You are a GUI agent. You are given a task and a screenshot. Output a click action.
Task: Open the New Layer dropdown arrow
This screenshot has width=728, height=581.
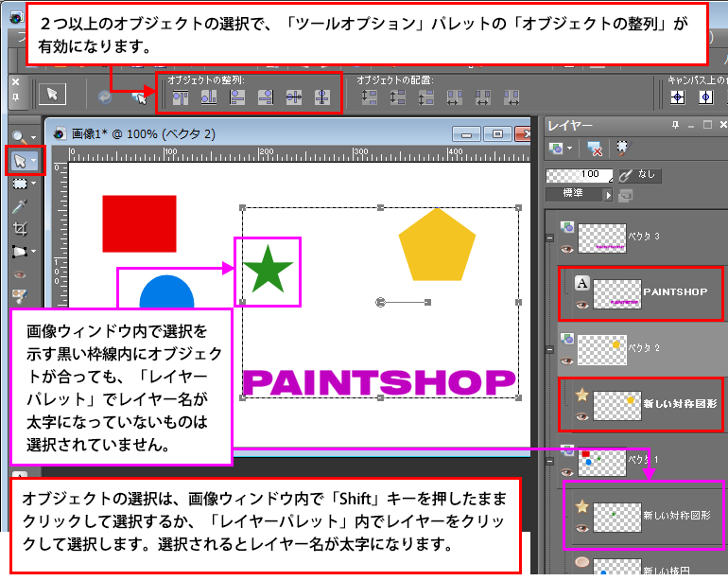(x=570, y=149)
